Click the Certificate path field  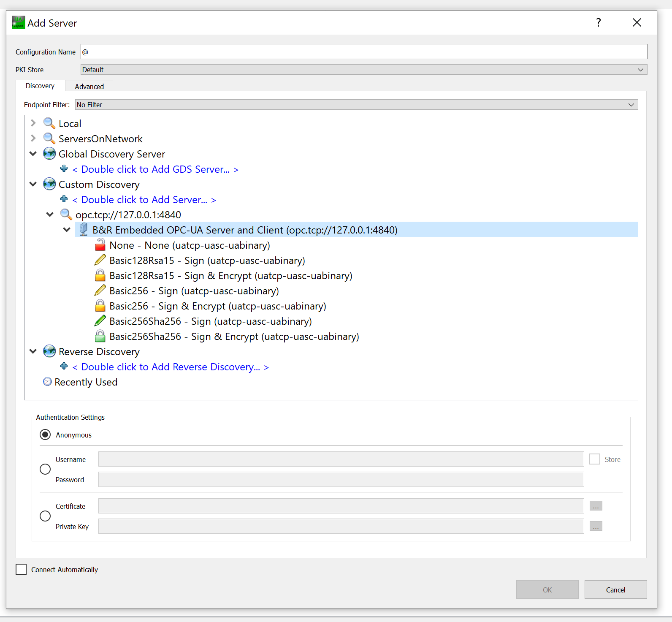[341, 506]
